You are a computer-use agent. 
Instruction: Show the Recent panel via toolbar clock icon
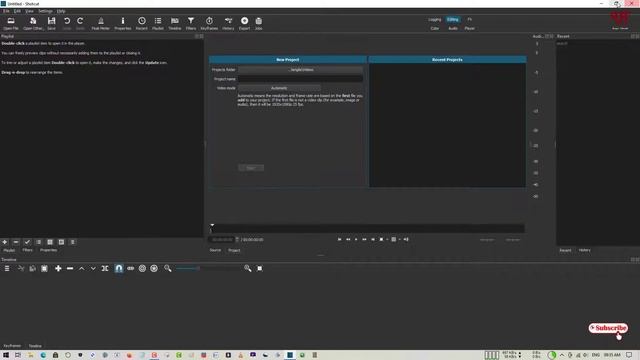[142, 23]
